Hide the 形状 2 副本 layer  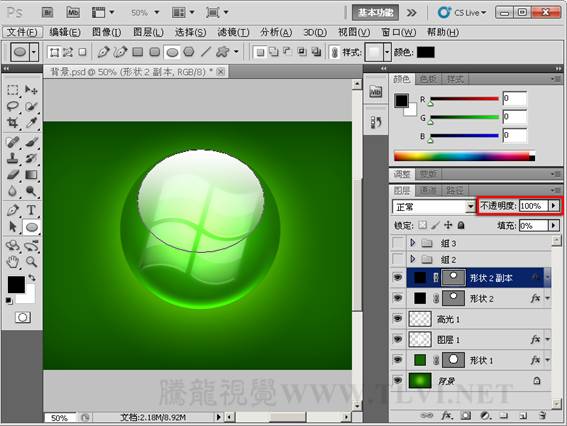point(398,278)
